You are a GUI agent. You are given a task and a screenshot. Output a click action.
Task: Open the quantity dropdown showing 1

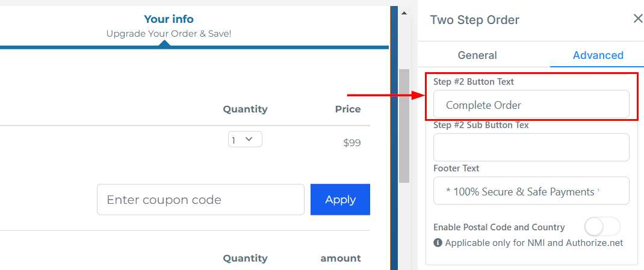click(245, 140)
